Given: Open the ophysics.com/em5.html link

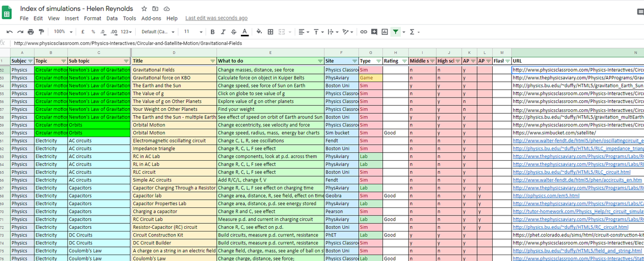Looking at the screenshot, I should pyautogui.click(x=546, y=196).
